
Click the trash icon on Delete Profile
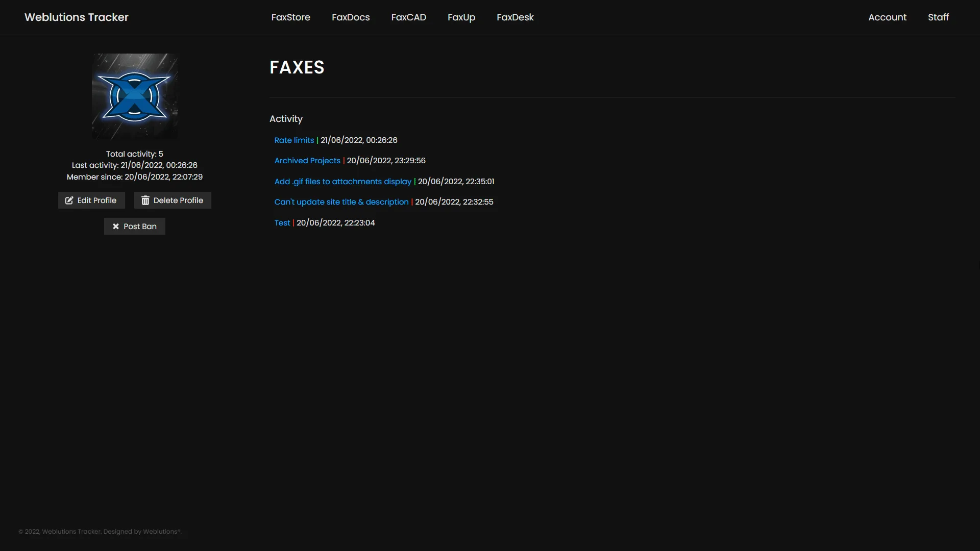point(145,200)
